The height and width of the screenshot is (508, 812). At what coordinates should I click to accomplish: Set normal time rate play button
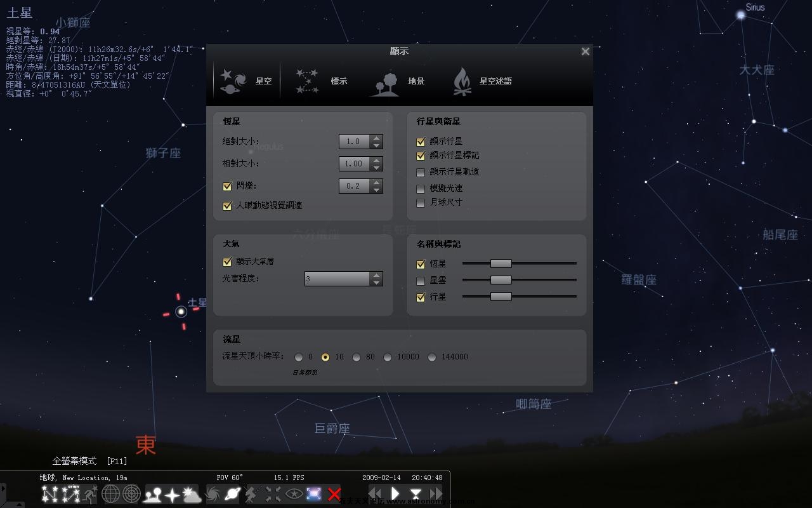point(395,493)
